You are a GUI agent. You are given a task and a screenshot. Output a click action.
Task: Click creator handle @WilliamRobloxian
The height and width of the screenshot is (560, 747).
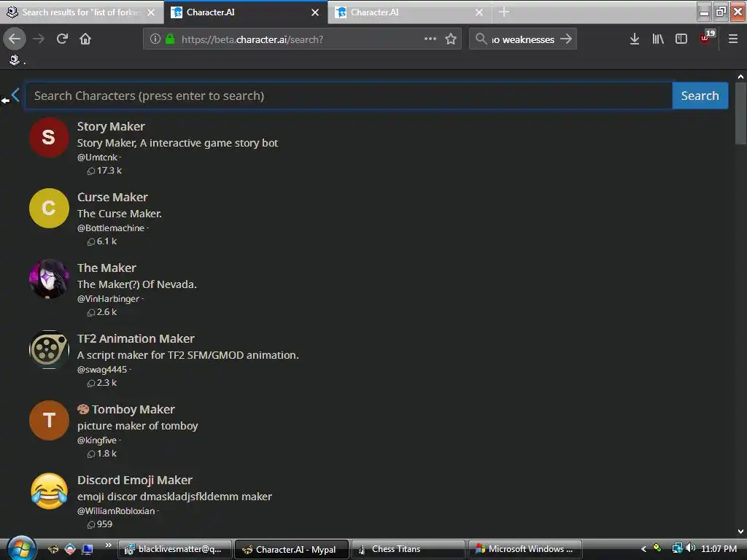pos(116,511)
